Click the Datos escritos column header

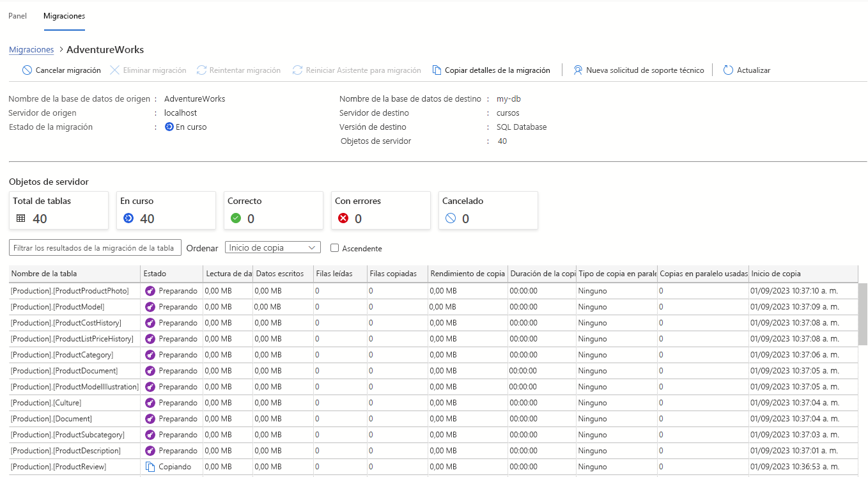284,274
